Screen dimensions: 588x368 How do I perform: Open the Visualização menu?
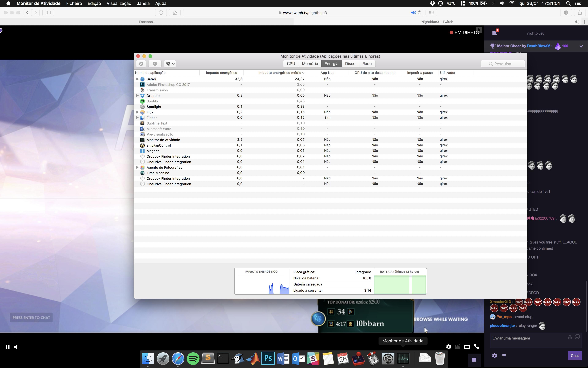[119, 3]
